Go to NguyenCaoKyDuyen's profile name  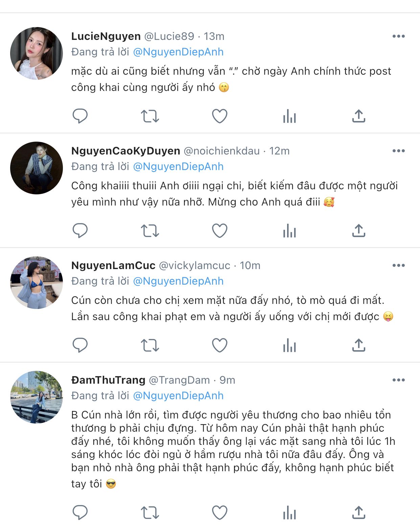[125, 151]
